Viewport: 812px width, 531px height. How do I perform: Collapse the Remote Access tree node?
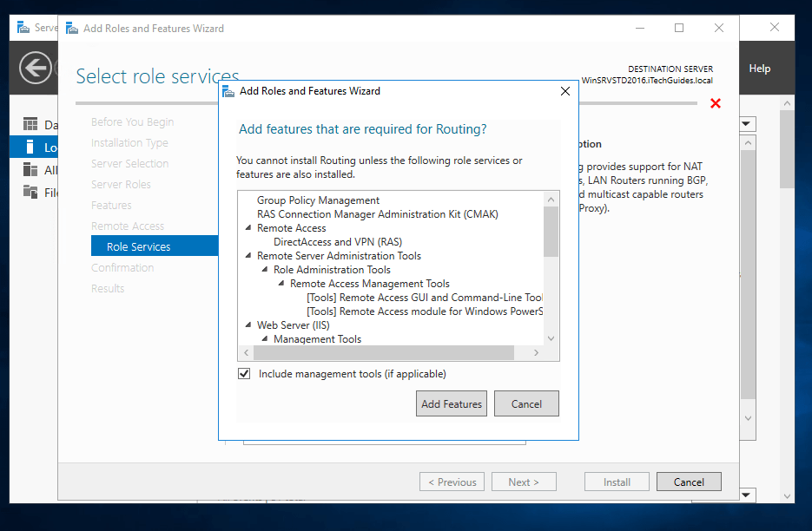[248, 228]
